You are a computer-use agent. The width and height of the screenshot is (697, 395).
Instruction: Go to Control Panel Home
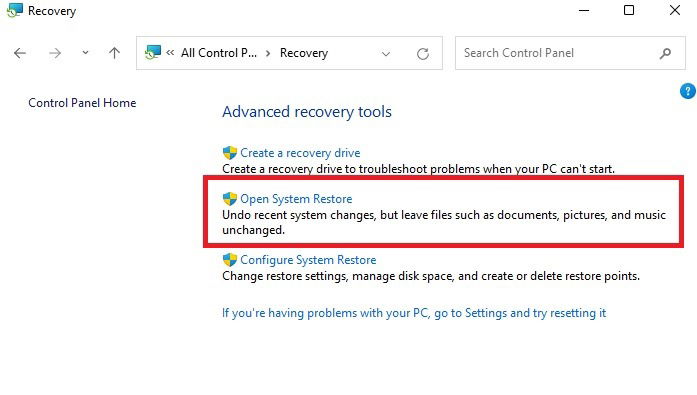tap(82, 103)
